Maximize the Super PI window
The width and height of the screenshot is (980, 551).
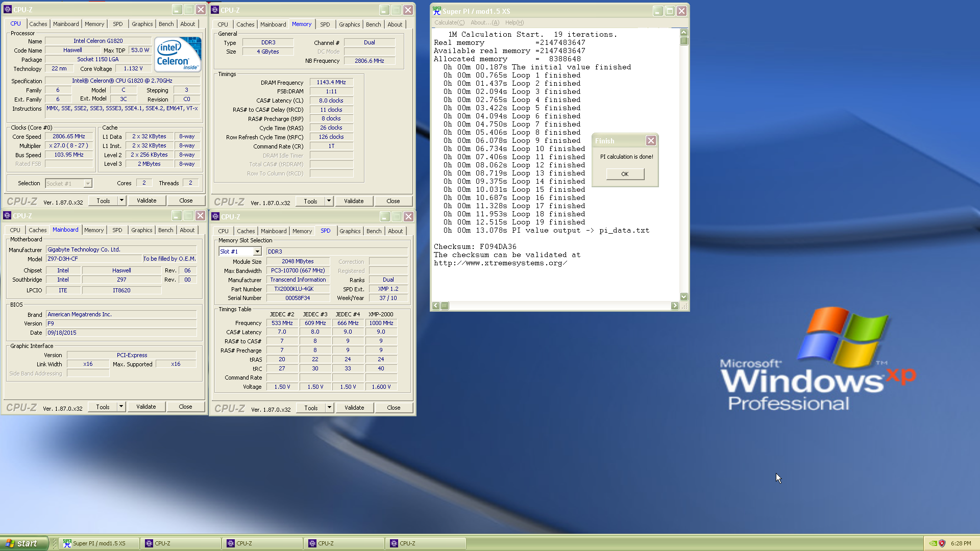(x=670, y=11)
